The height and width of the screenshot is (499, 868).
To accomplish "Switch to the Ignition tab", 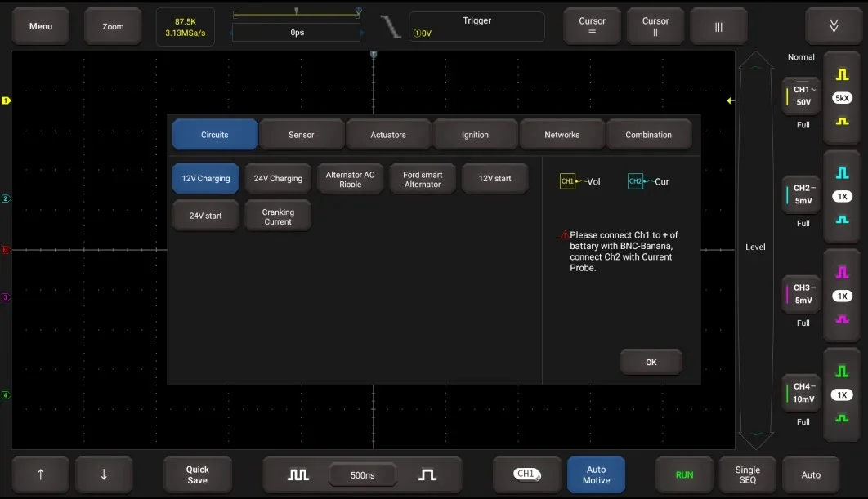I will pos(475,135).
